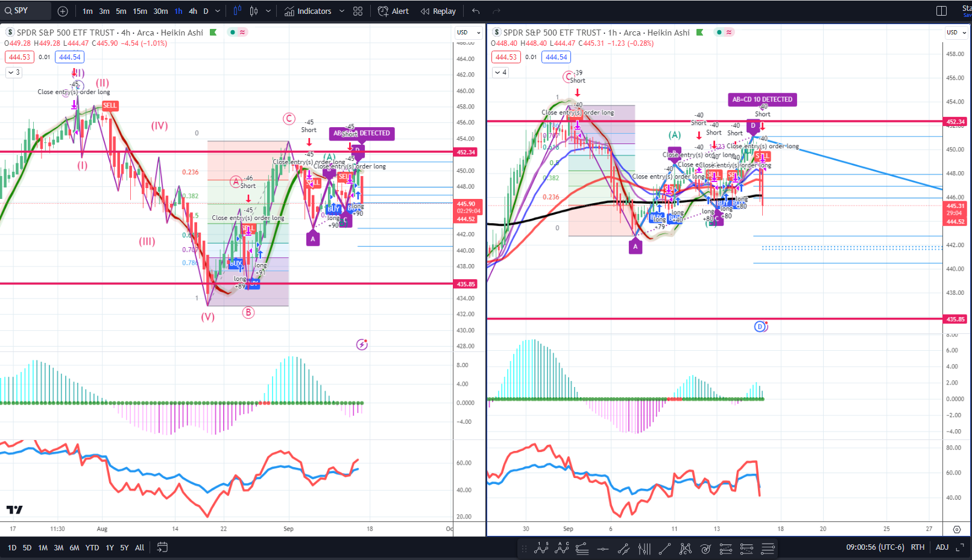Image resolution: width=972 pixels, height=560 pixels.
Task: Select Elliott correction wave ABC tool
Action: click(562, 549)
